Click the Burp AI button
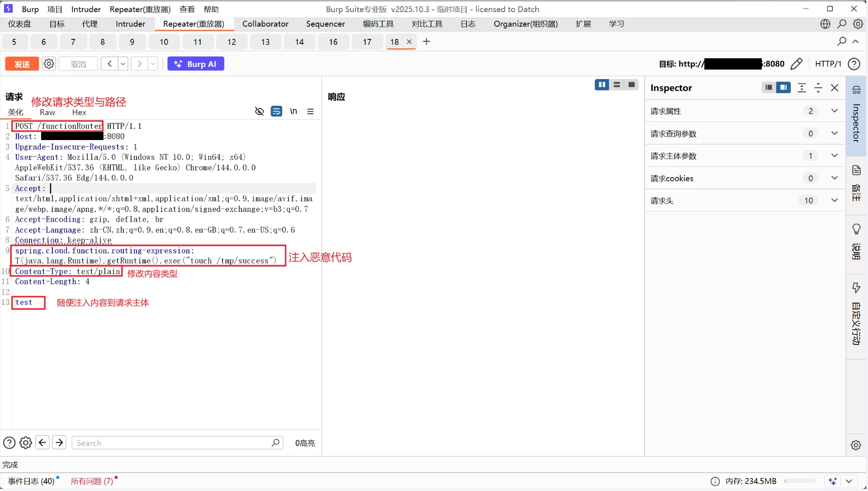868x491 pixels. point(196,64)
